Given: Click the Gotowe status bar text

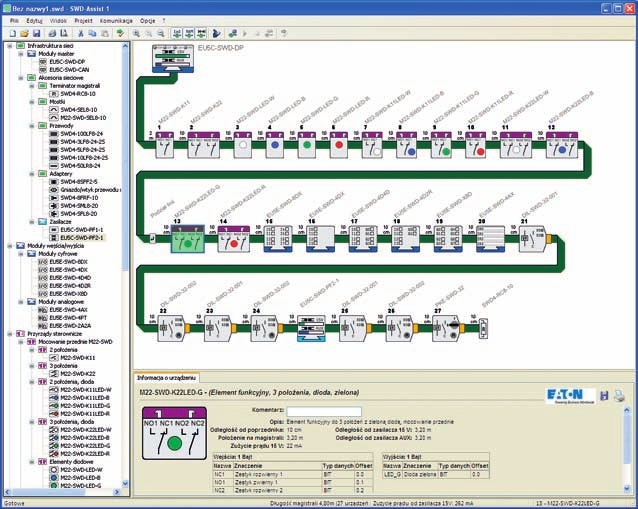Looking at the screenshot, I should tap(15, 503).
